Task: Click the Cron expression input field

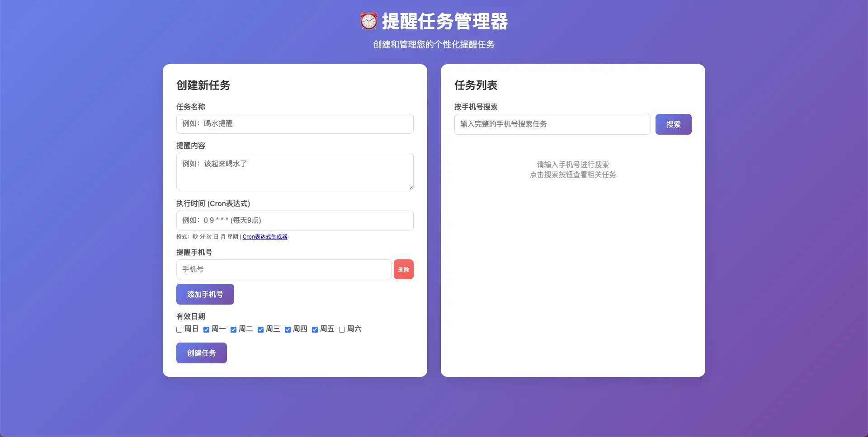Action: pos(295,221)
